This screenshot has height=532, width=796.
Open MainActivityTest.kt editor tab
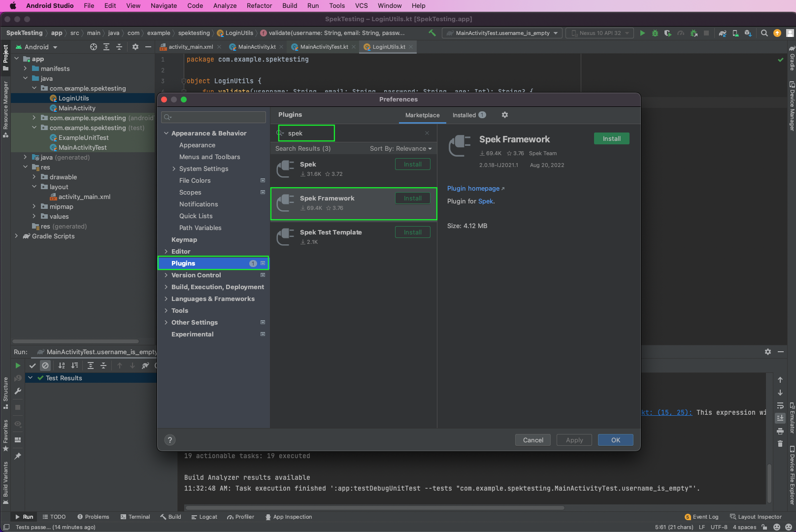click(x=323, y=47)
